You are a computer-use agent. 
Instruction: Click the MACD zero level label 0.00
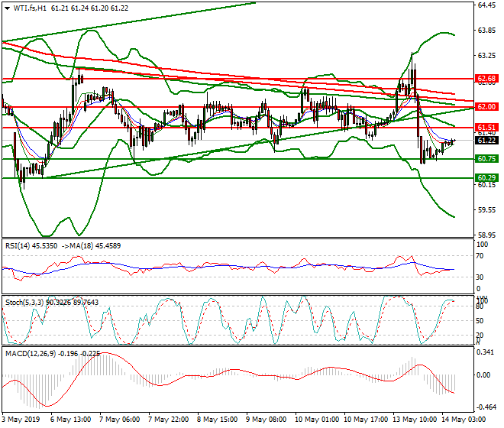tap(483, 375)
